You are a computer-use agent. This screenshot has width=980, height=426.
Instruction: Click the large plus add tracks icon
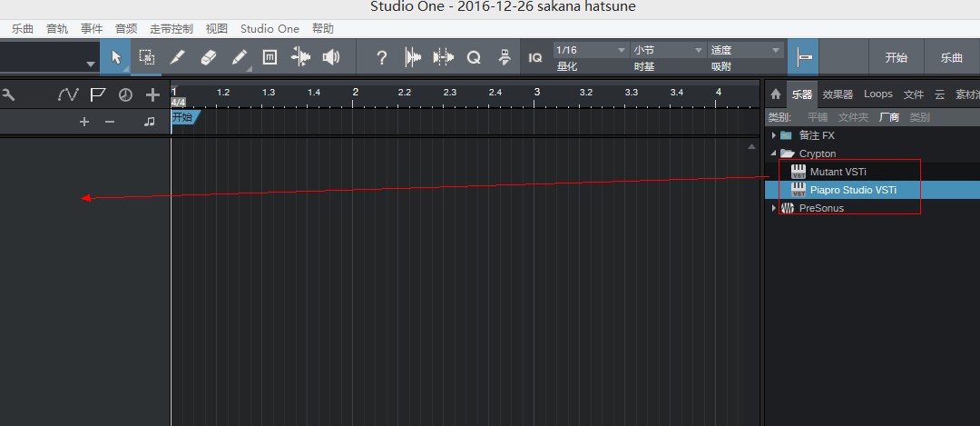pos(152,94)
